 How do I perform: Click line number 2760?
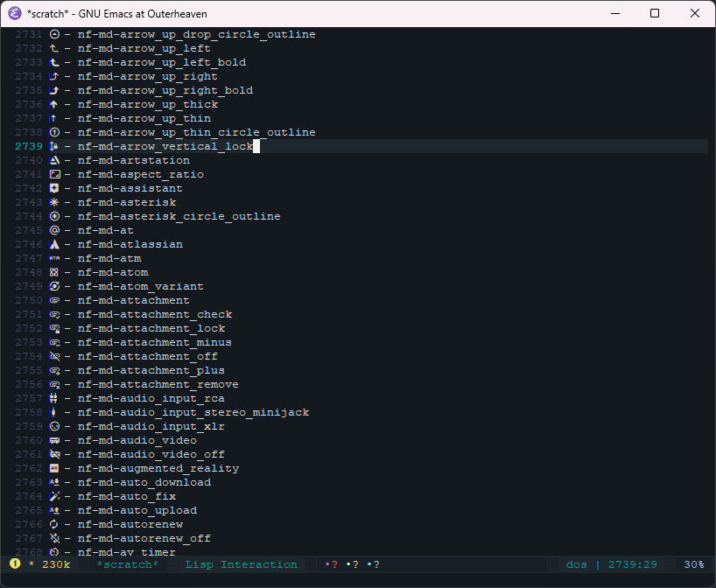click(x=29, y=440)
